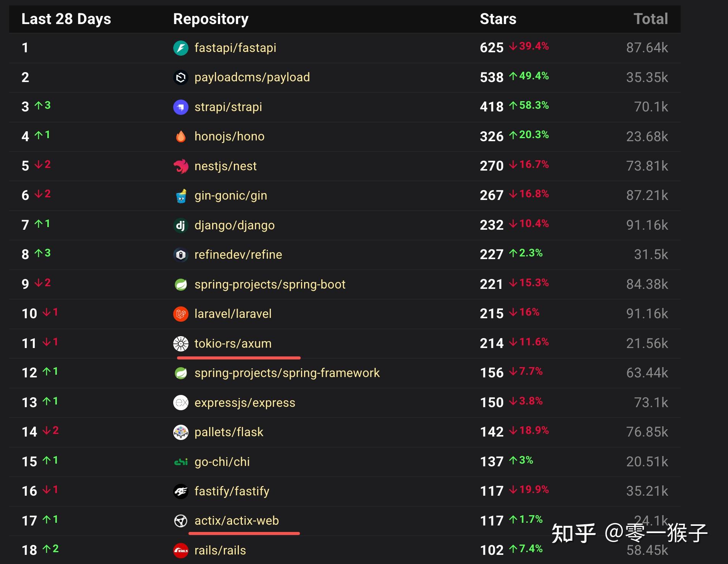Click the tokio-rs/axum logo icon
728x564 pixels.
coord(181,344)
